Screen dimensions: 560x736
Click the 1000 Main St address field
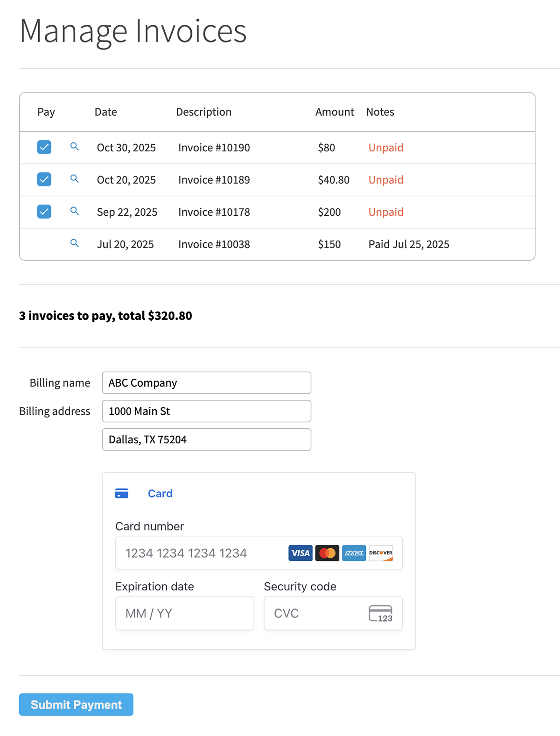(206, 411)
